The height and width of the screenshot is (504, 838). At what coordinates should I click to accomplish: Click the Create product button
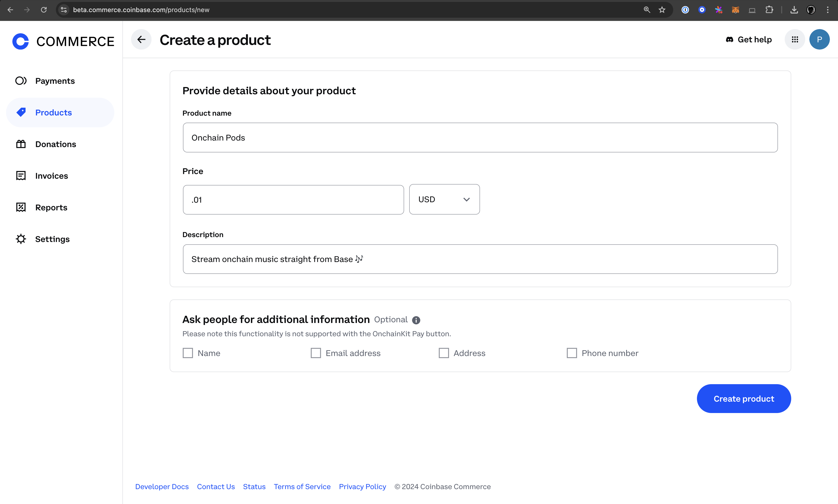743,399
